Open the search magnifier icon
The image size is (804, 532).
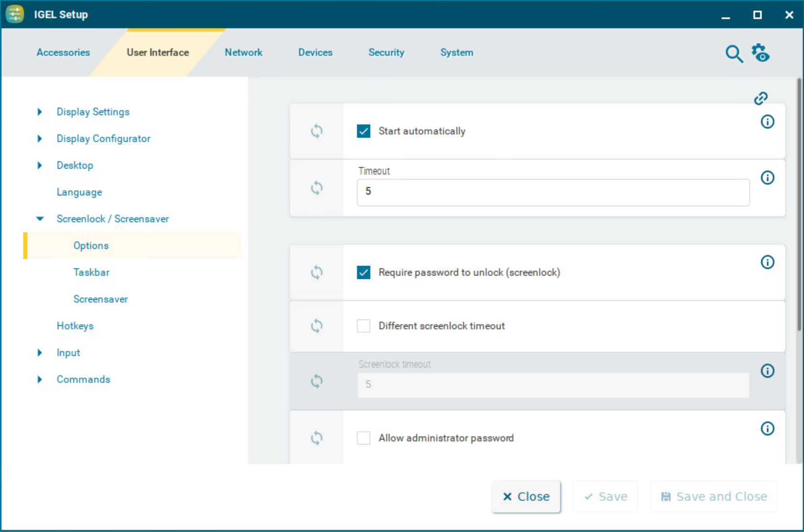tap(734, 54)
